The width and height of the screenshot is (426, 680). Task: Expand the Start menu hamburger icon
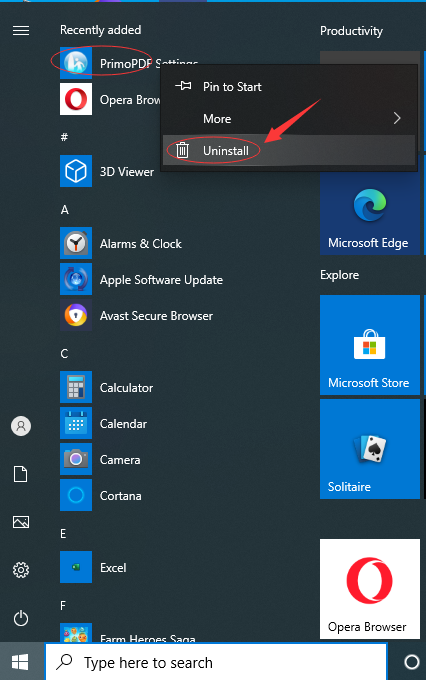21,30
